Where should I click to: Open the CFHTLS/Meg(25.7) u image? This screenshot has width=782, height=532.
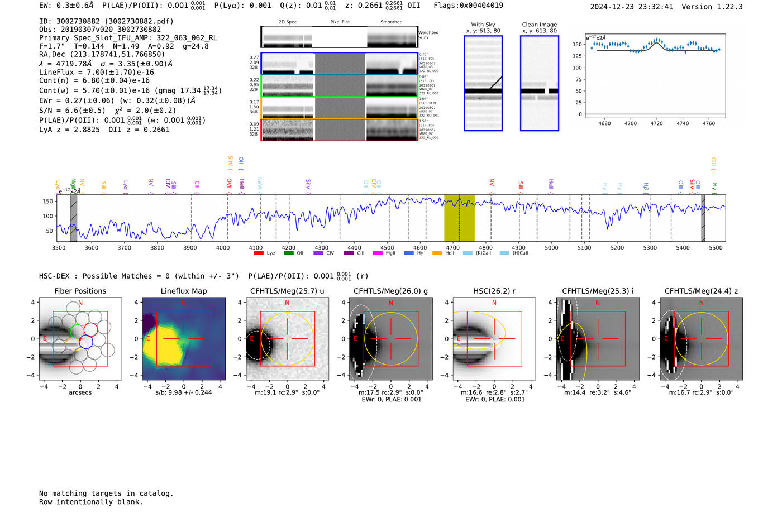287,338
